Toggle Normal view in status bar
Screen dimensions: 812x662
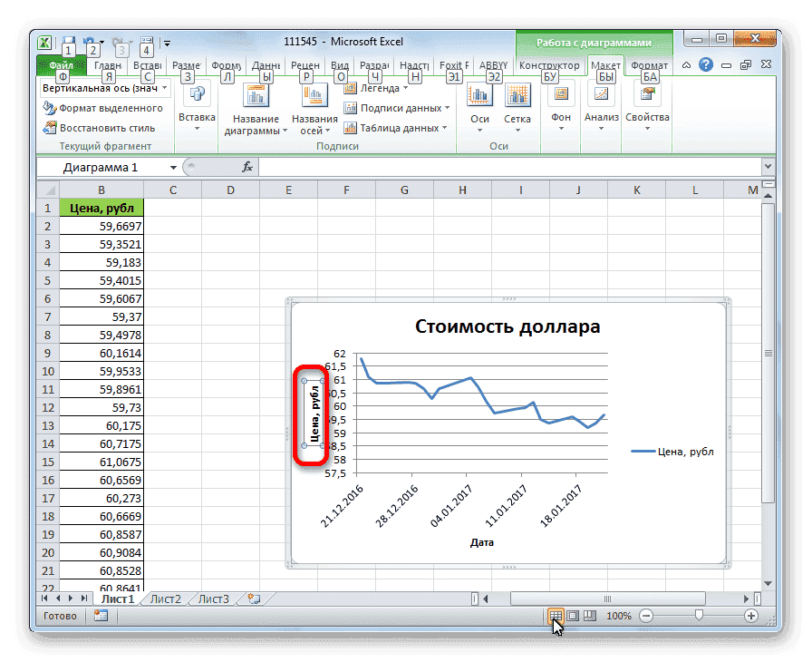coord(555,616)
